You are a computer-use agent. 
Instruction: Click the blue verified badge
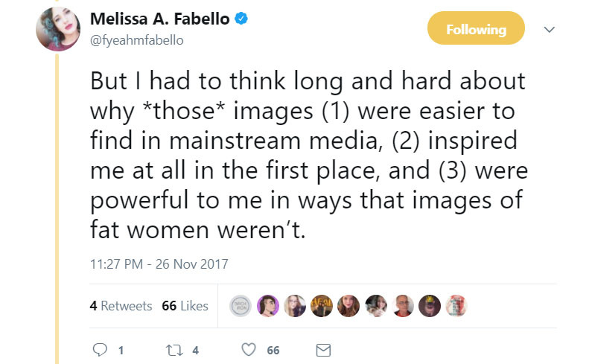point(241,21)
